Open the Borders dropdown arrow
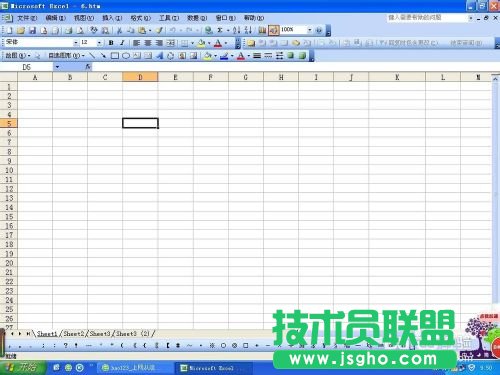Screen dimensions: 500x375 (x=192, y=43)
